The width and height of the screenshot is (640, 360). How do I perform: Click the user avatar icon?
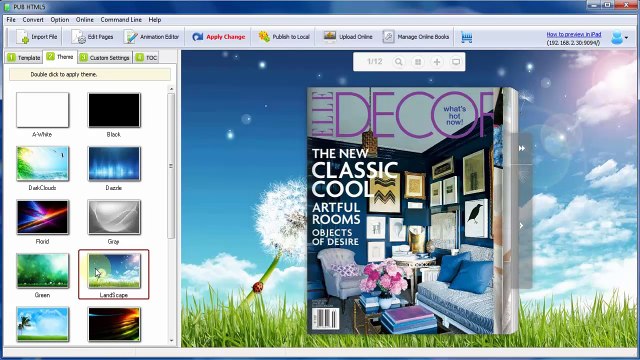point(617,37)
